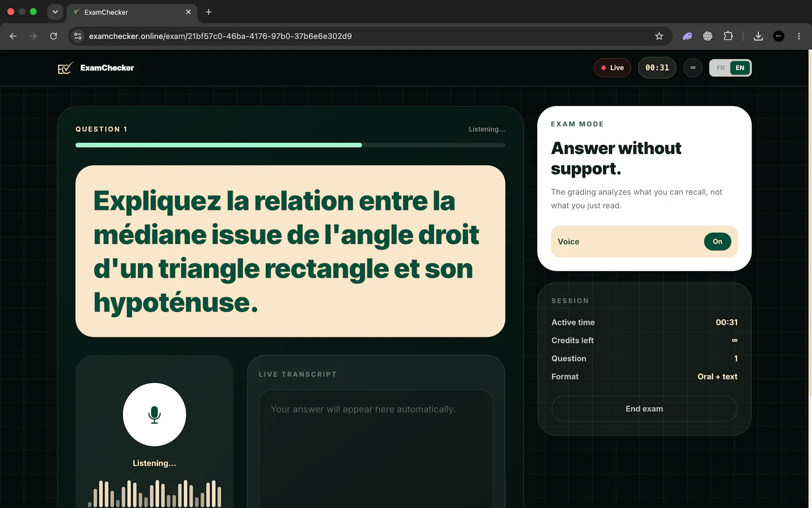812x508 pixels.
Task: Click the French question text card
Action: pyautogui.click(x=290, y=251)
